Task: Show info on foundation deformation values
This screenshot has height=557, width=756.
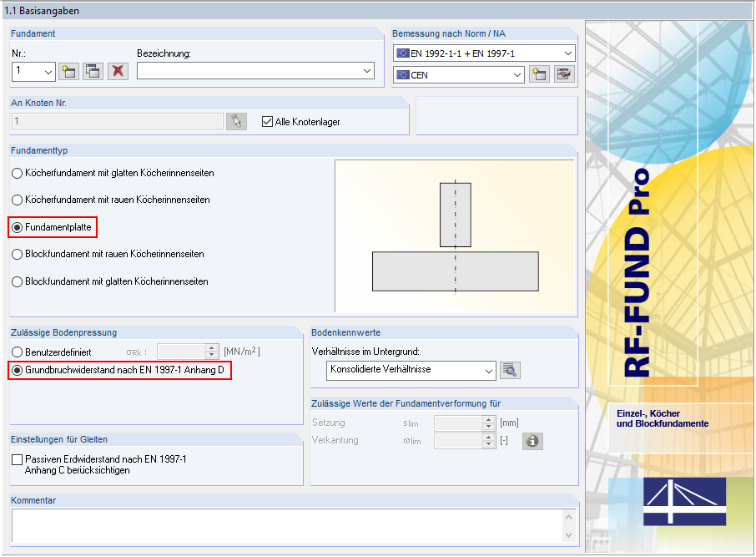Action: [x=532, y=441]
